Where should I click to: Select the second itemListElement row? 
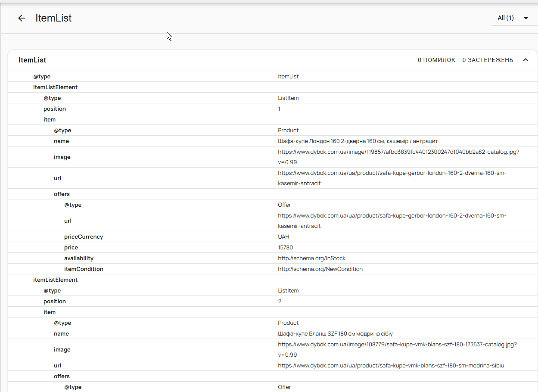[x=273, y=280]
